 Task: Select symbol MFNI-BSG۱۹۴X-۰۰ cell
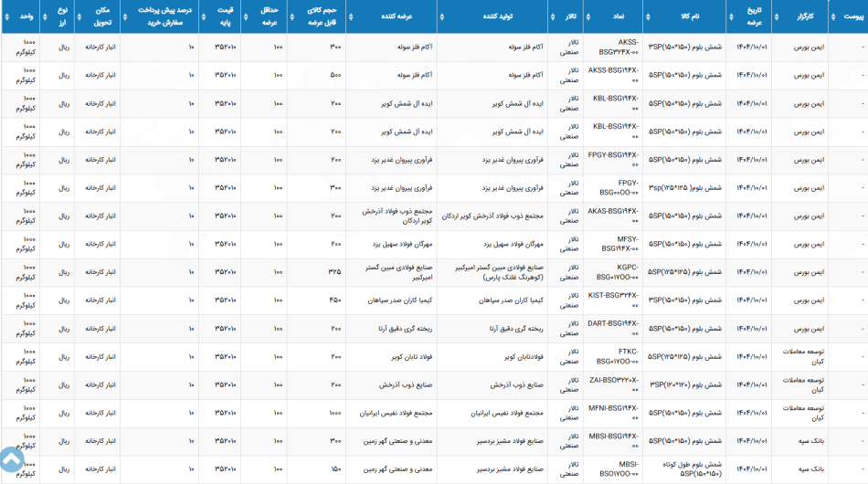pyautogui.click(x=613, y=413)
